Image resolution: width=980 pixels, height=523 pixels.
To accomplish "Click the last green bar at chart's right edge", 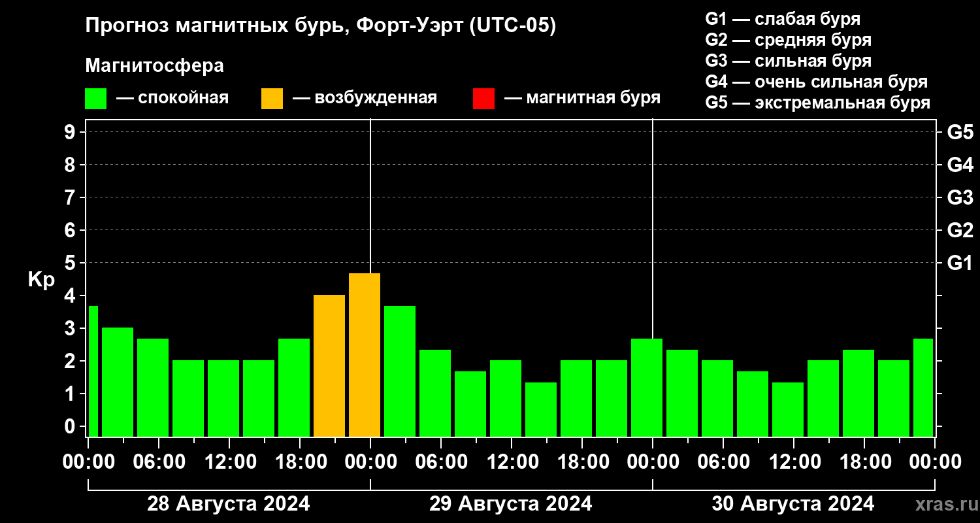I will click(x=923, y=388).
